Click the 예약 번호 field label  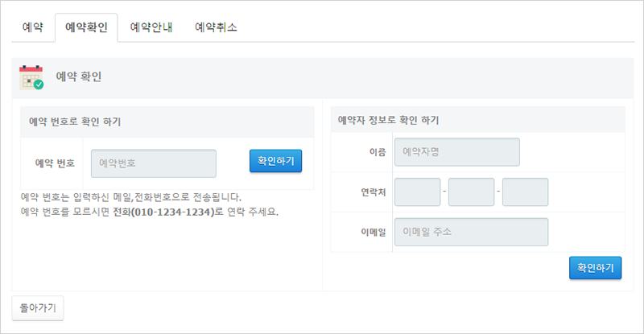click(x=55, y=163)
